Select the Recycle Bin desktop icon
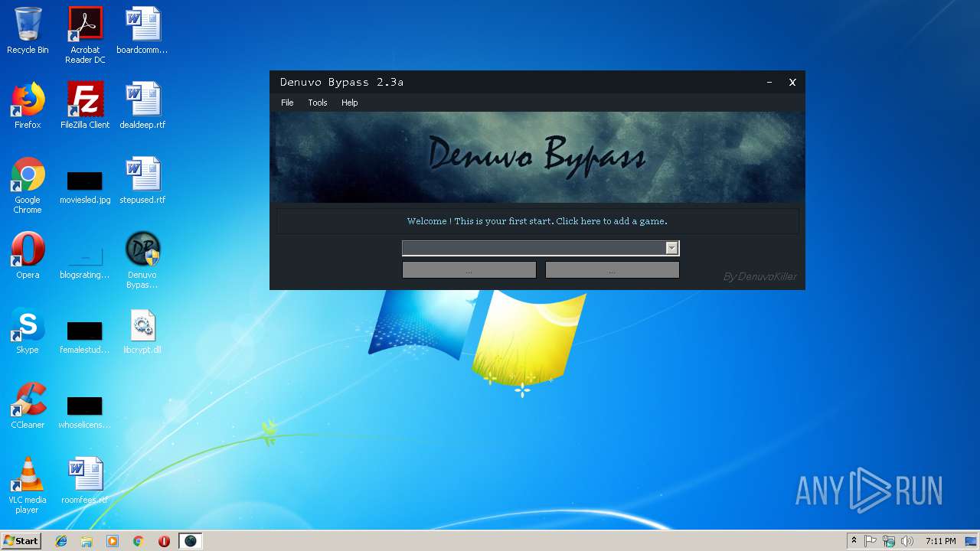The height and width of the screenshot is (551, 980). pyautogui.click(x=28, y=31)
